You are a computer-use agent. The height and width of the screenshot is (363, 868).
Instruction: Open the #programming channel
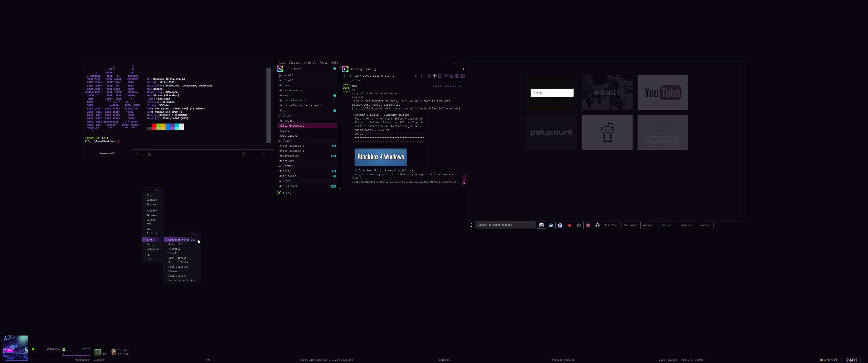(289, 156)
